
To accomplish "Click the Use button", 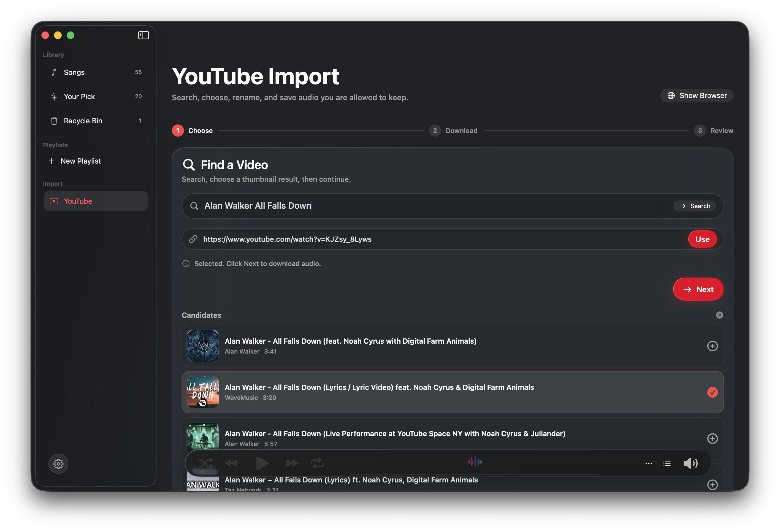I will tap(702, 239).
